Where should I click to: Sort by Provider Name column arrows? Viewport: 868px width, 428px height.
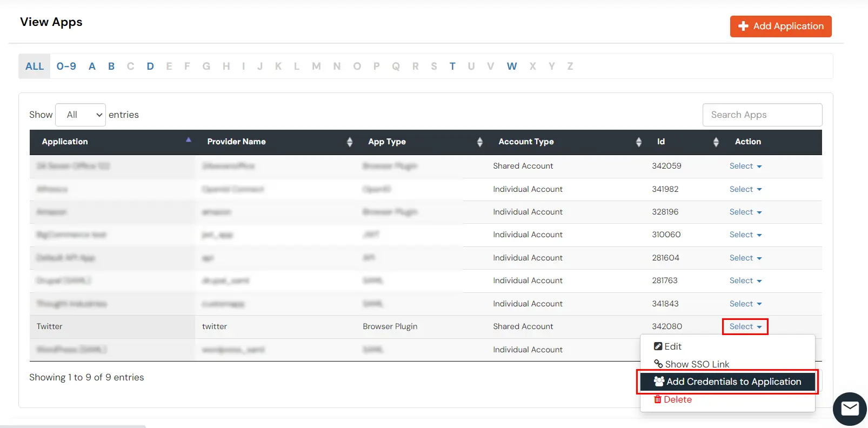click(x=350, y=142)
